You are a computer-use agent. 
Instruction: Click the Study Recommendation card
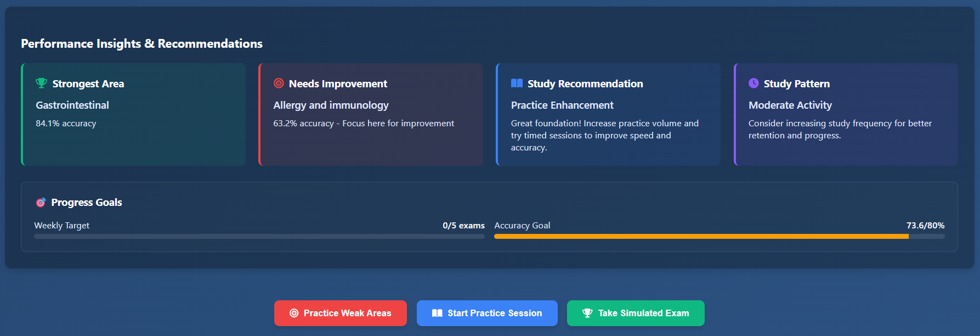608,114
